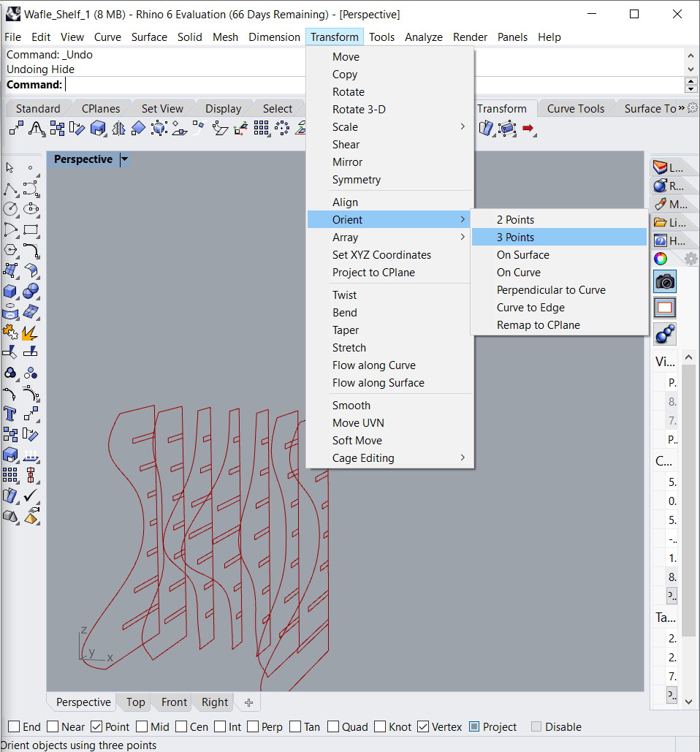The height and width of the screenshot is (752, 700).
Task: Click the add viewport tab plus button
Action: pyautogui.click(x=248, y=702)
